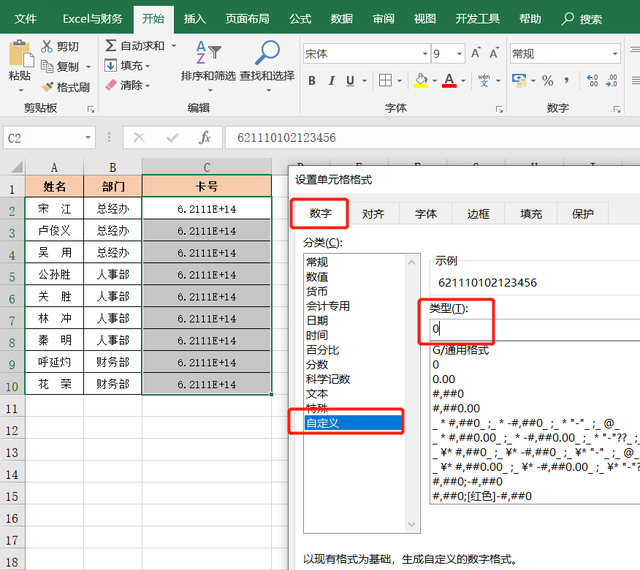The image size is (640, 570).
Task: Select 自定义 category
Action: tap(353, 423)
